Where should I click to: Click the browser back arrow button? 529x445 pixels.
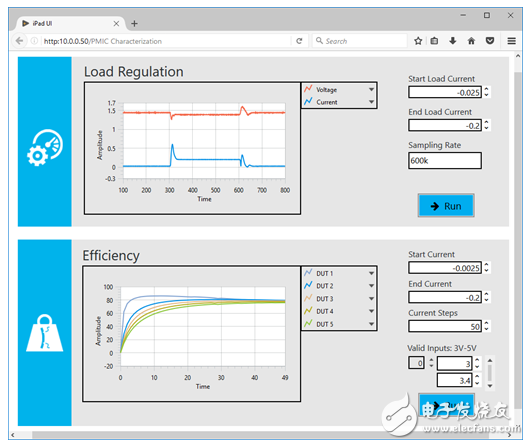pos(19,41)
